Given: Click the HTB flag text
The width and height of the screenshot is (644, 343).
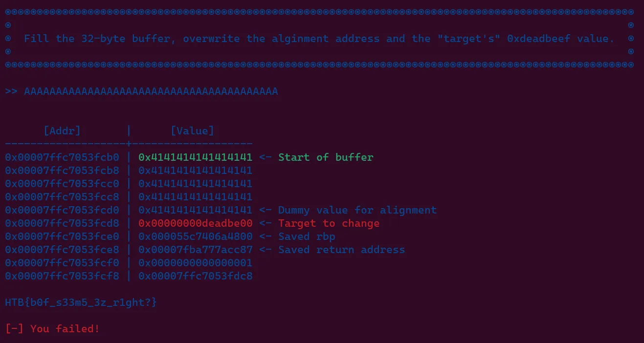Looking at the screenshot, I should click(81, 302).
